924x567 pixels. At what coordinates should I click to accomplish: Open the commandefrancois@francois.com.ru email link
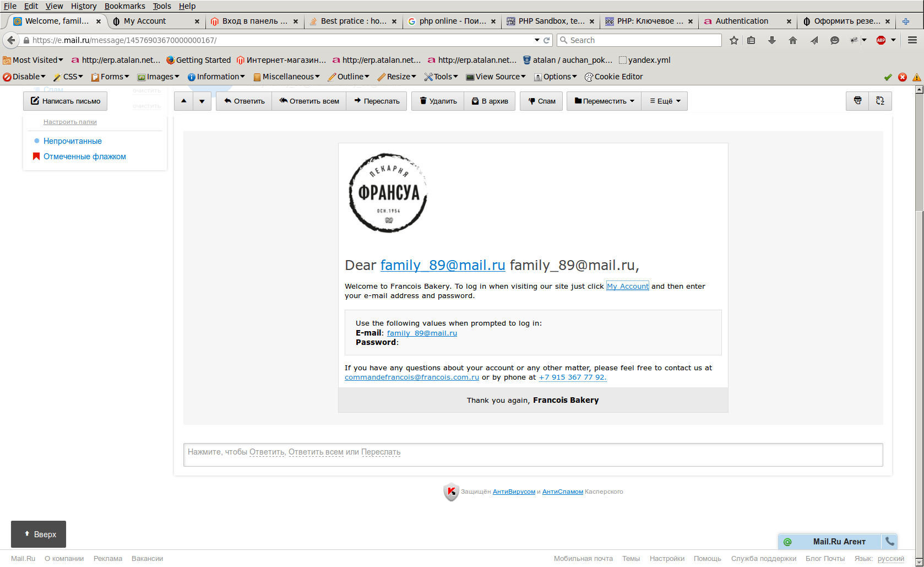412,377
